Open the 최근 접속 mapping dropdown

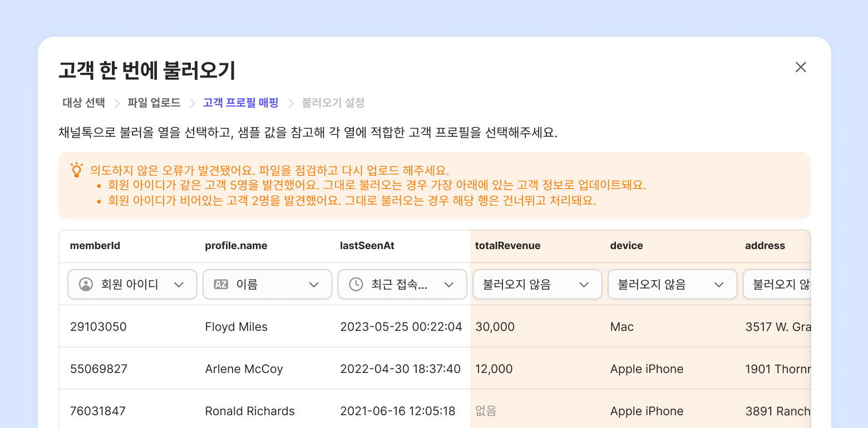point(402,285)
